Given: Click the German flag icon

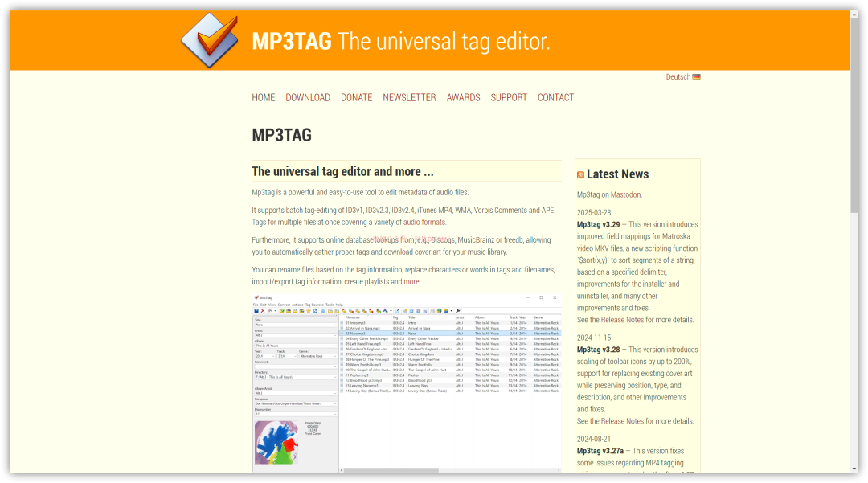Looking at the screenshot, I should point(696,77).
